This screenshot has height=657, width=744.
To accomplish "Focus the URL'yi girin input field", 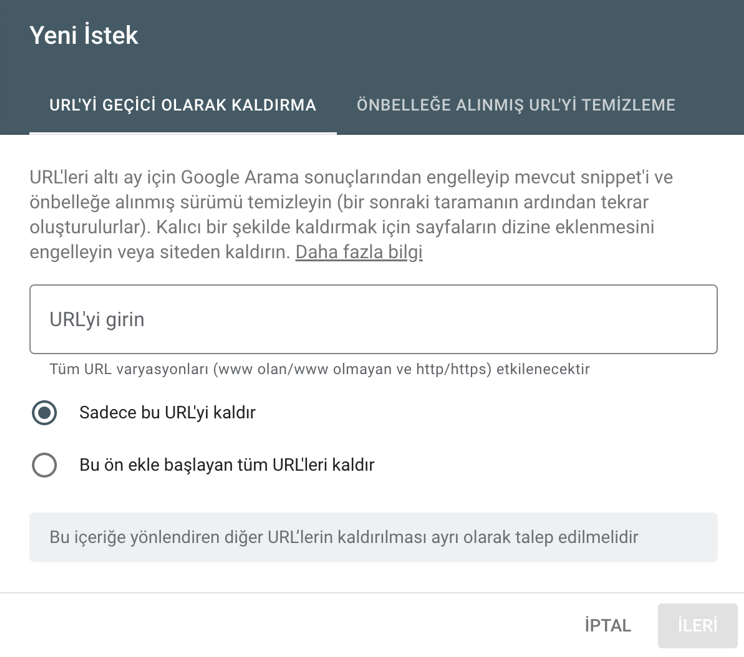I will (x=373, y=319).
